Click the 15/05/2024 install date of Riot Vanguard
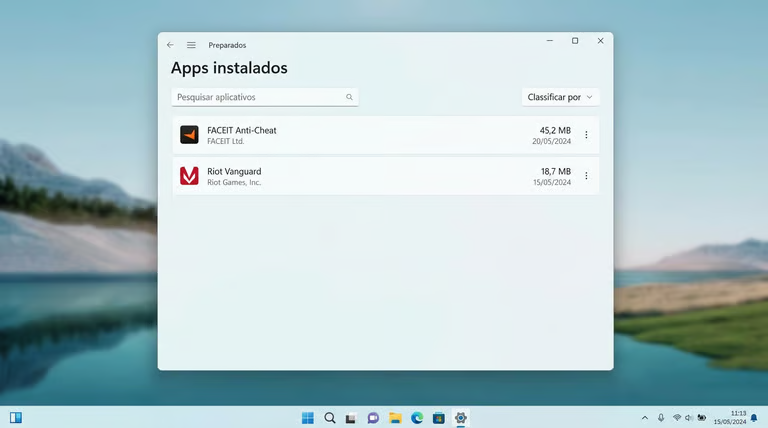Screen dimensions: 768x428 click(552, 182)
